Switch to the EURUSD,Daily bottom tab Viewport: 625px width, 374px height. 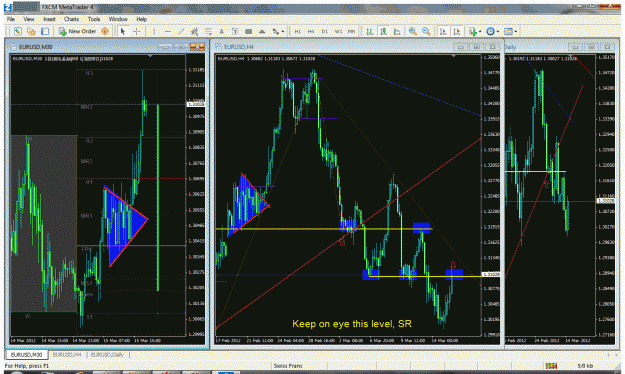(x=107, y=354)
